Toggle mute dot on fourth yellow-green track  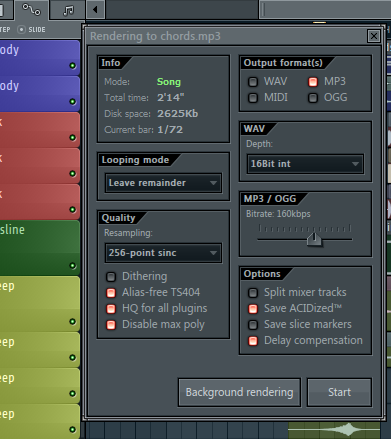72,430
